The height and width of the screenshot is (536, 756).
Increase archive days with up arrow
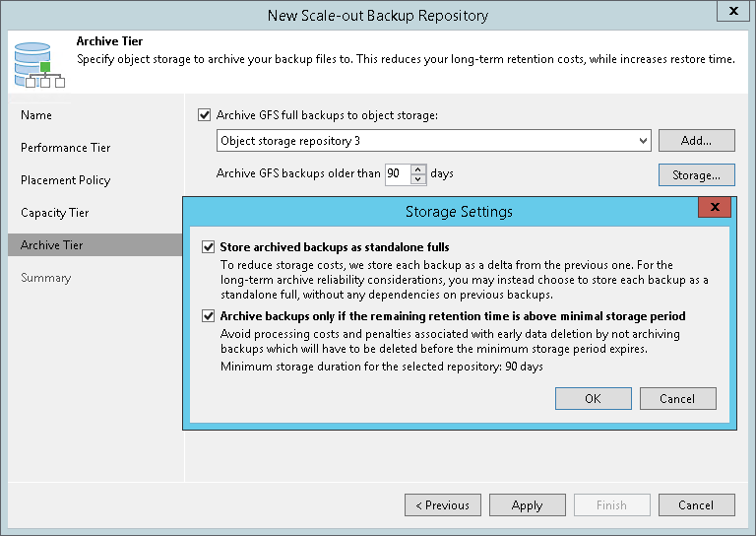pyautogui.click(x=418, y=168)
